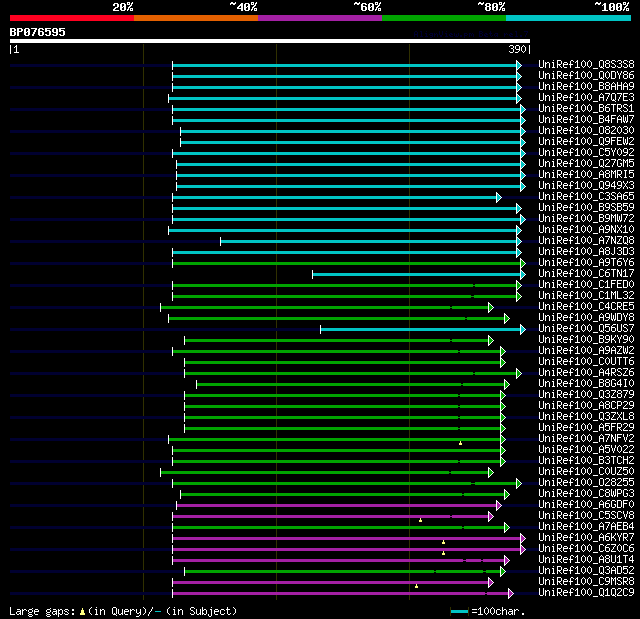The height and width of the screenshot is (619, 640).
Task: Open UniRef100_C5Y092 hit
Action: [586, 153]
